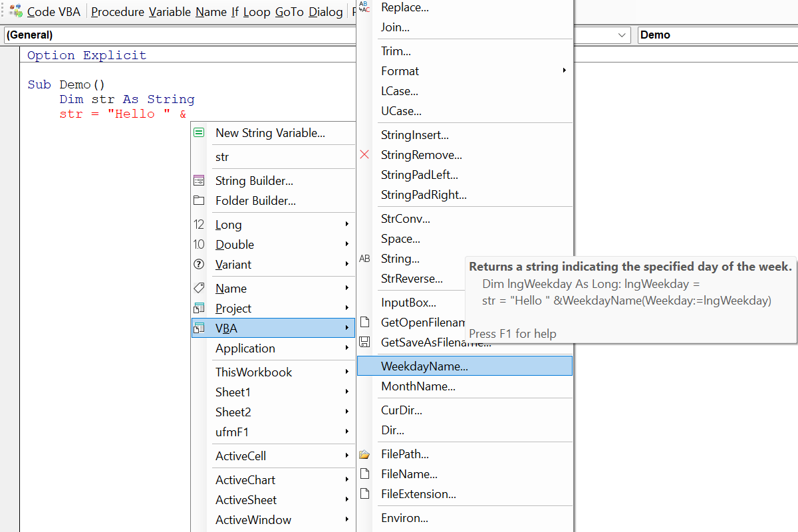
Task: Click the New String Variable green icon
Action: (x=199, y=132)
